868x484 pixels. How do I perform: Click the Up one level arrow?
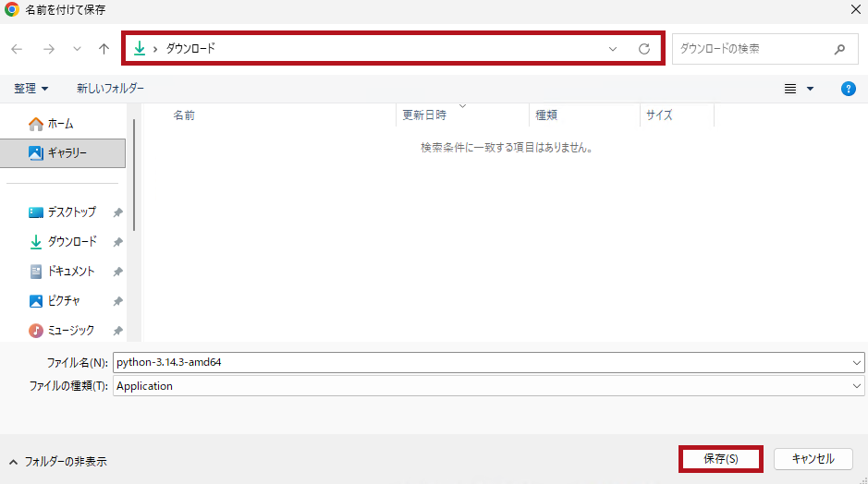(x=104, y=49)
